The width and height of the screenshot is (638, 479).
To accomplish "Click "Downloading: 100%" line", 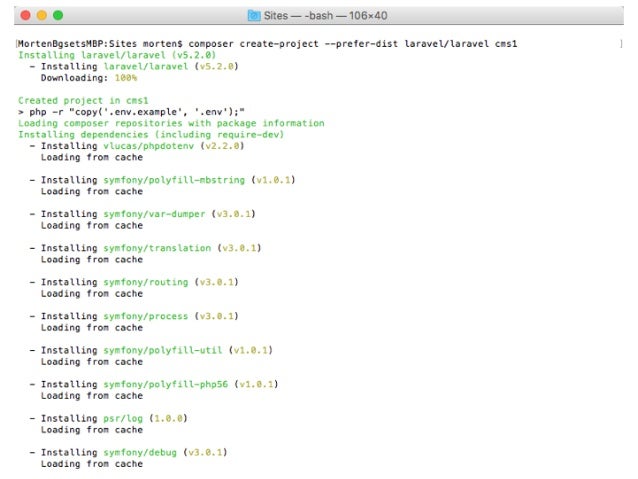I will [89, 78].
